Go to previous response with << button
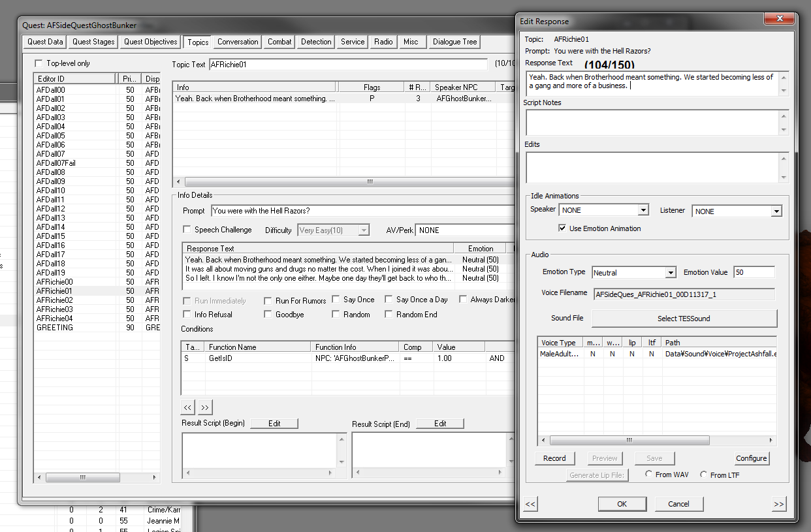 tap(530, 504)
